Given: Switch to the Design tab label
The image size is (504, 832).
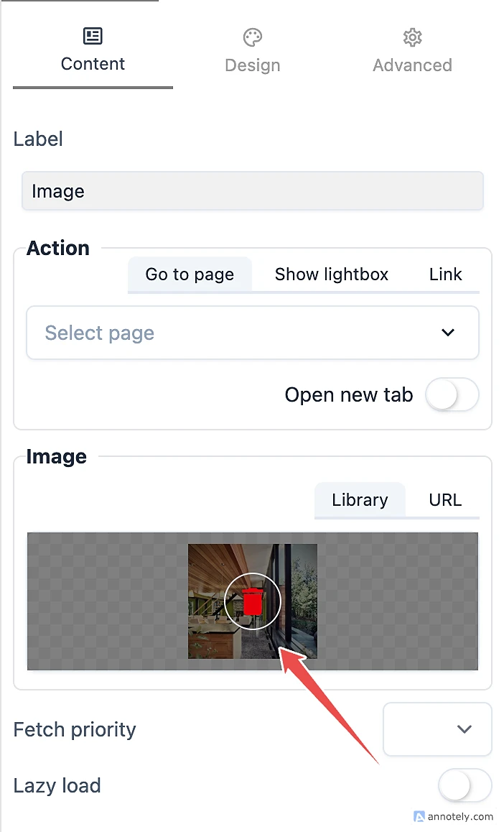Looking at the screenshot, I should (253, 65).
